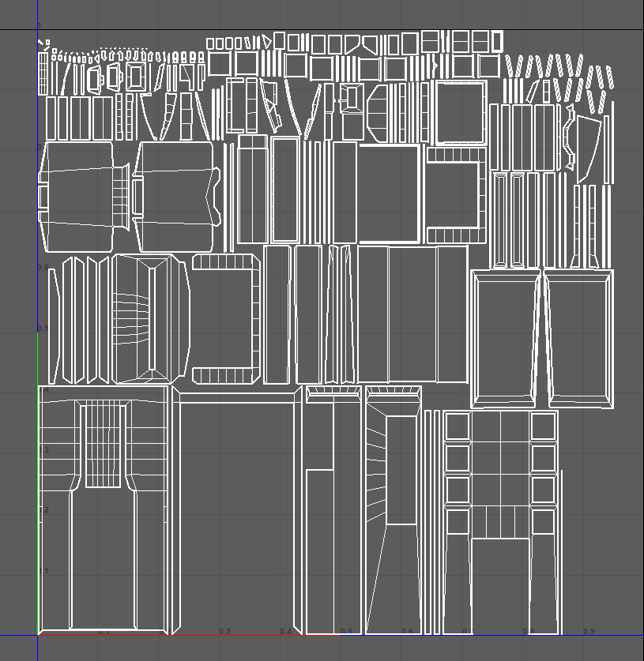
Task: Click the 1 label at the top of the vertical axis
Action: click(39, 26)
